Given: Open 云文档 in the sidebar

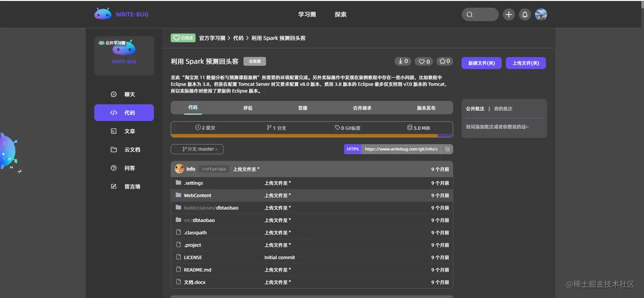Looking at the screenshot, I should click(124, 149).
